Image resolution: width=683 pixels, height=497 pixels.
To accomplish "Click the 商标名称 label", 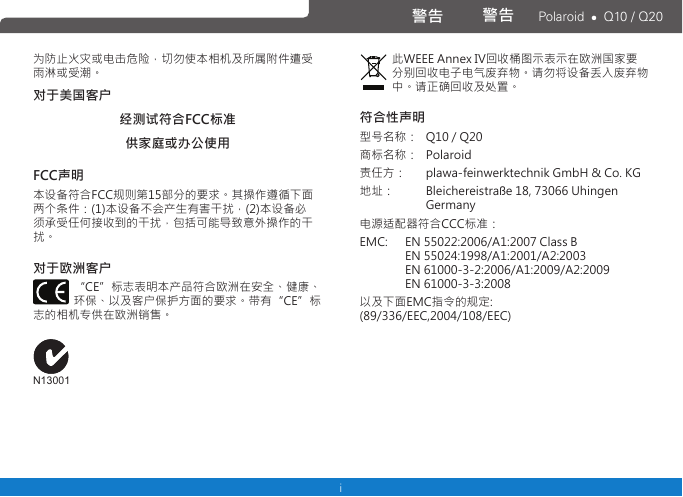I will tap(388, 155).
